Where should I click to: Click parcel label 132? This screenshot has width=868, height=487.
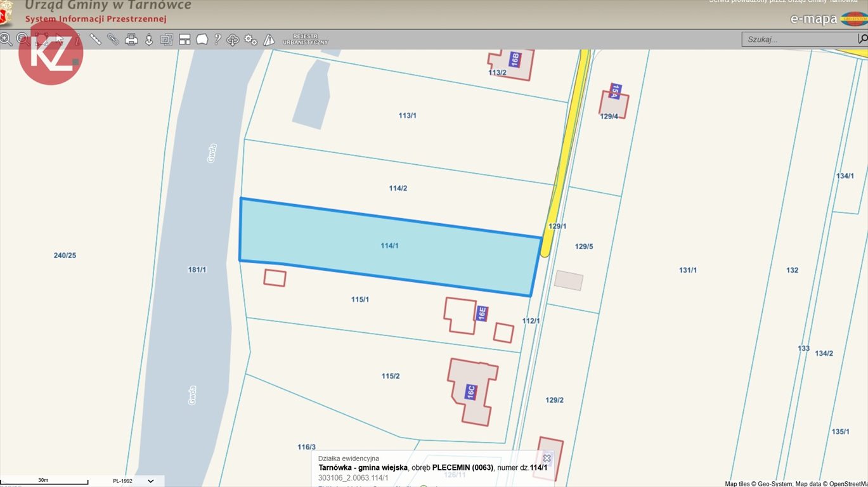point(793,270)
